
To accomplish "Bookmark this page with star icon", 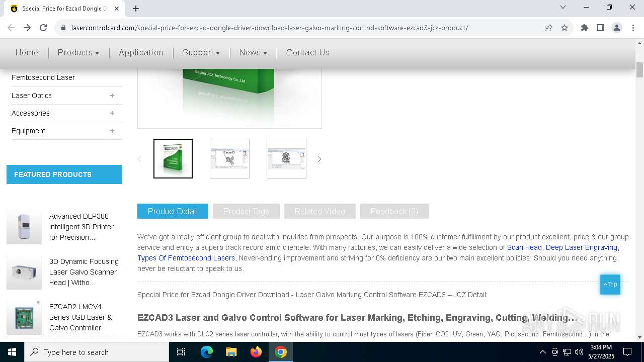I will pos(565,28).
